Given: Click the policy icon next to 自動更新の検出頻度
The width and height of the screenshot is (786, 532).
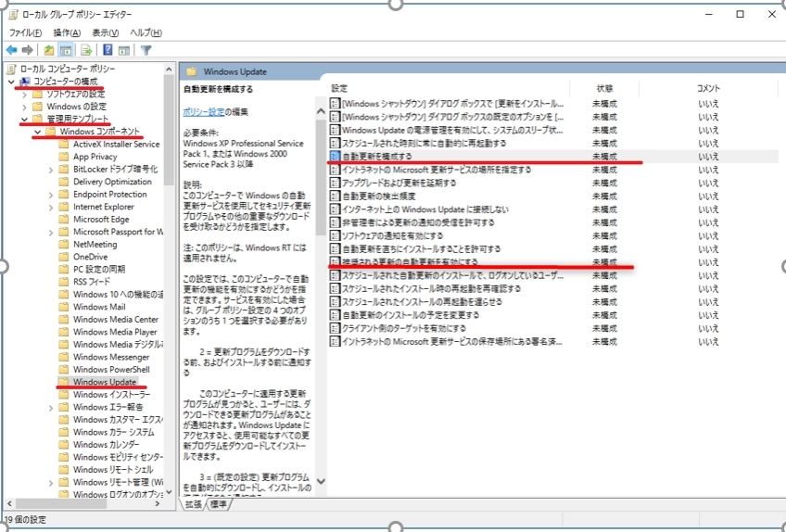Looking at the screenshot, I should [x=335, y=196].
